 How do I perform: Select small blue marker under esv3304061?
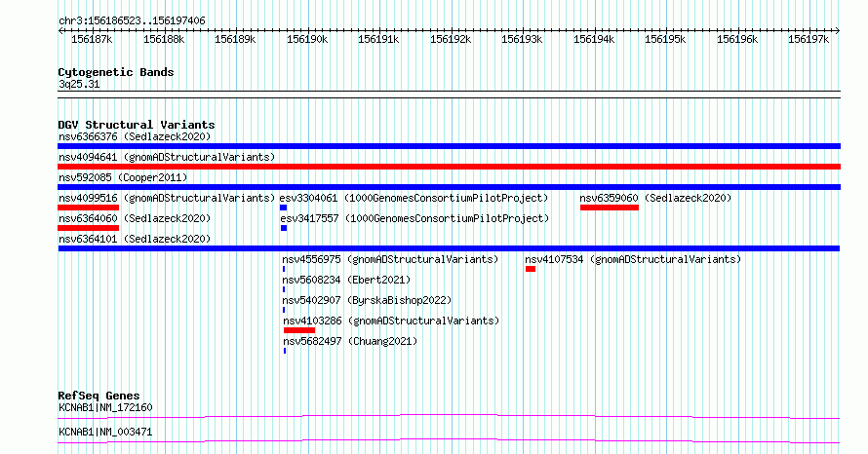pyautogui.click(x=284, y=208)
